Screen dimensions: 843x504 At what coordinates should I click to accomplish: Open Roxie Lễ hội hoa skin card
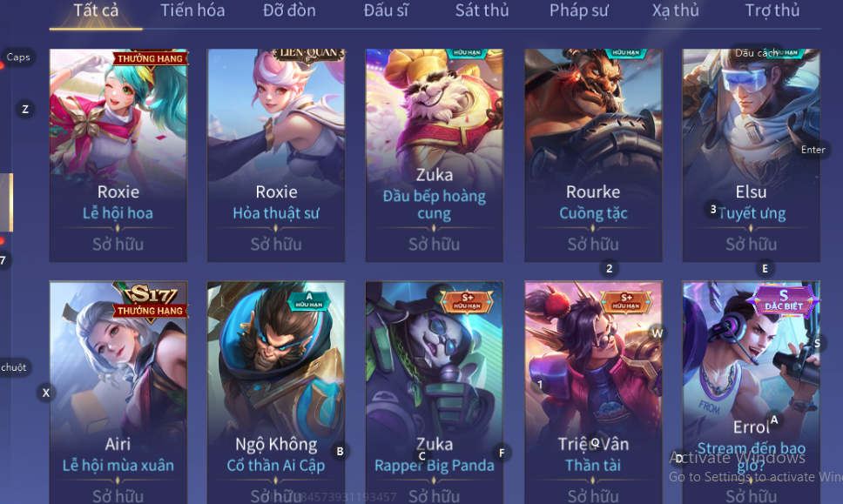[118, 155]
